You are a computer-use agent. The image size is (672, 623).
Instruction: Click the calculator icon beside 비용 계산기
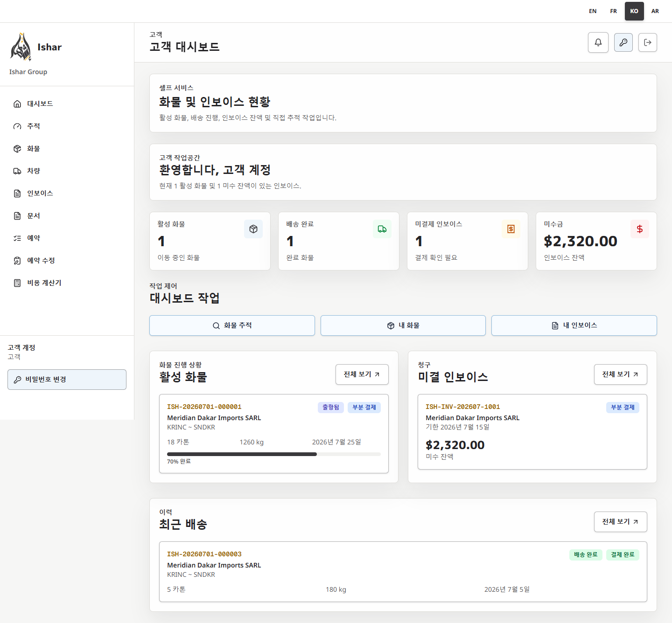coord(17,283)
